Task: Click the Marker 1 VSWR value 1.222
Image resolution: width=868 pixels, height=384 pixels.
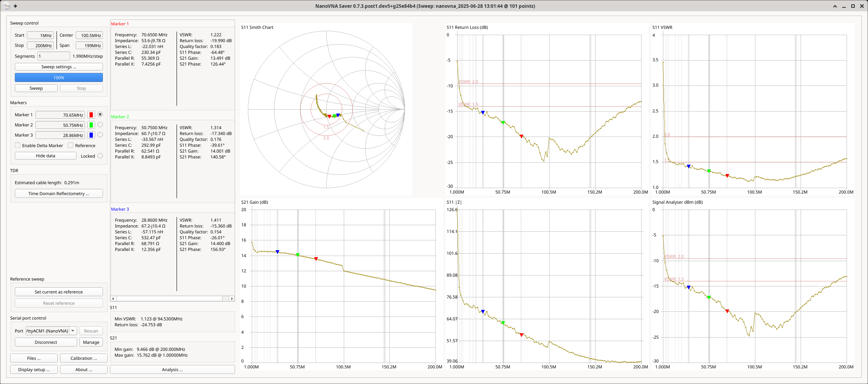Action: click(x=216, y=35)
